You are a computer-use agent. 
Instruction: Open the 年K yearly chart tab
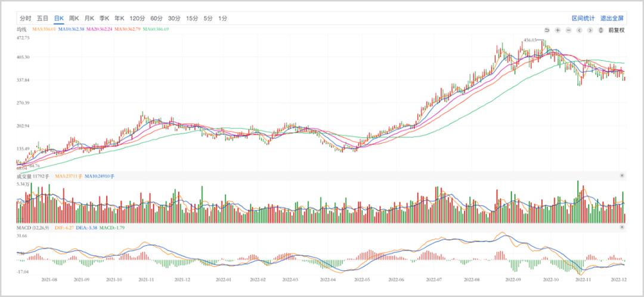[119, 18]
